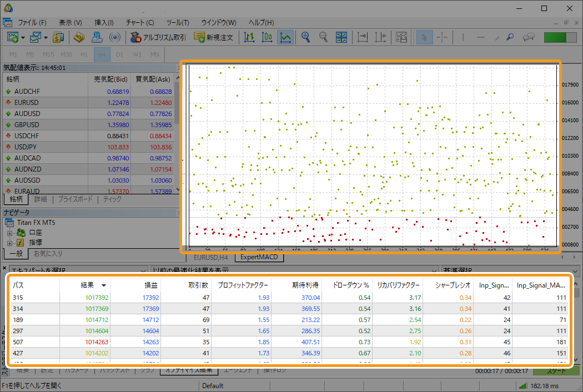This screenshot has width=583, height=392.
Task: Click the zoom out magnifier icon
Action: click(324, 37)
